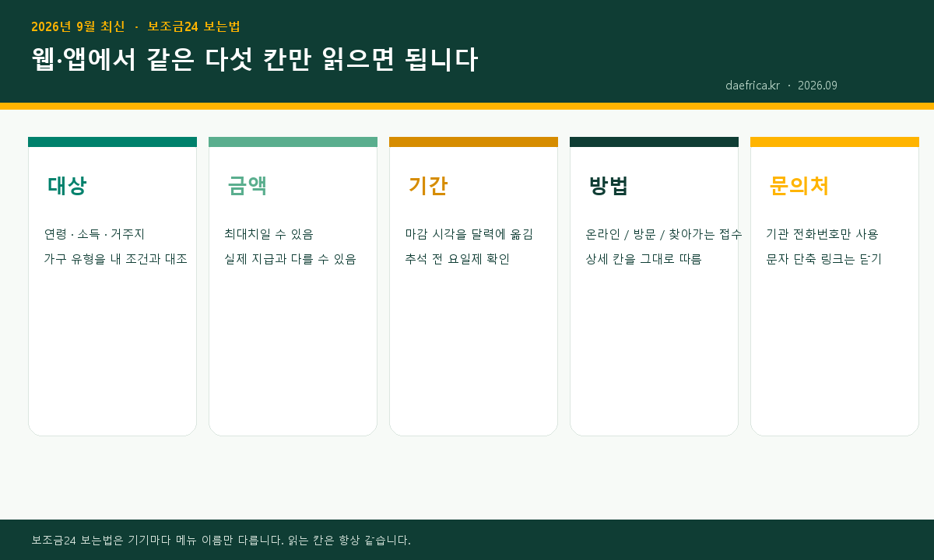Select the 금액 card heading

click(x=248, y=186)
